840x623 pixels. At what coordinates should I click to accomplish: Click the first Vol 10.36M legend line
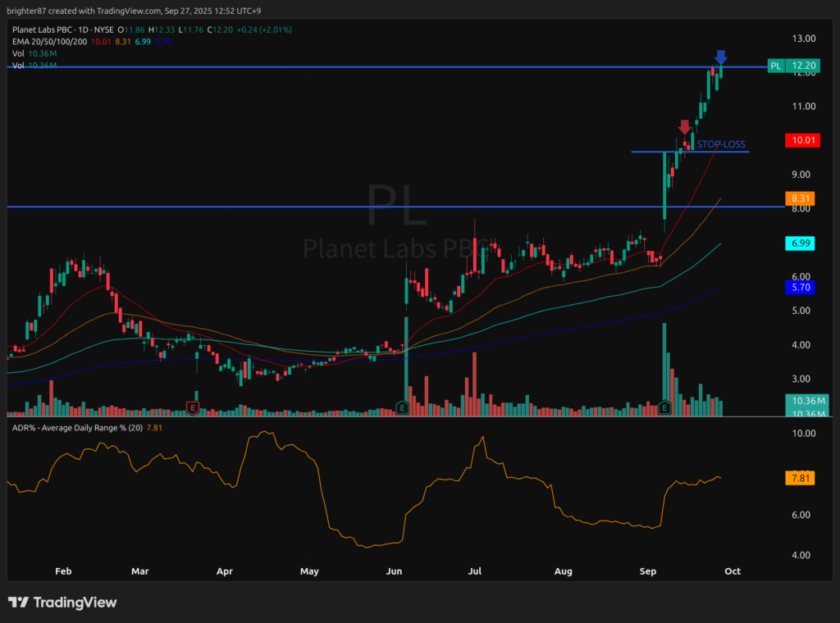coord(34,53)
